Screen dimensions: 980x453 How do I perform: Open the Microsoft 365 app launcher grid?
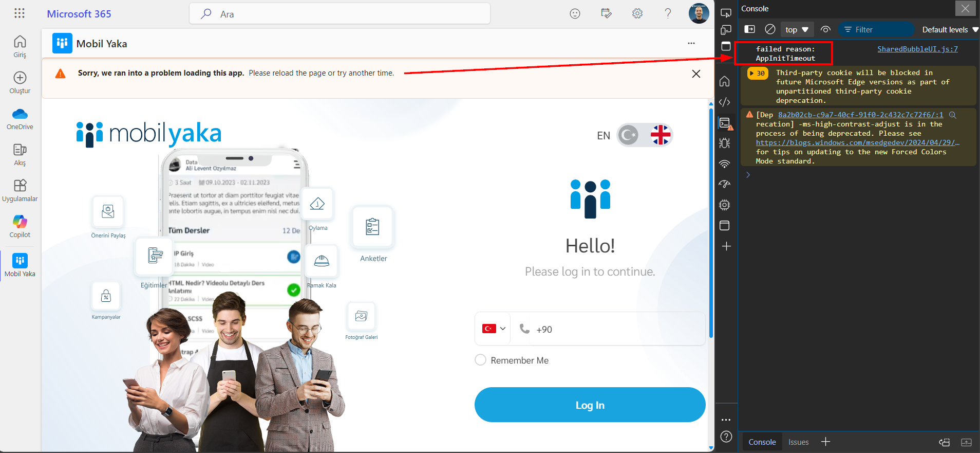[20, 13]
